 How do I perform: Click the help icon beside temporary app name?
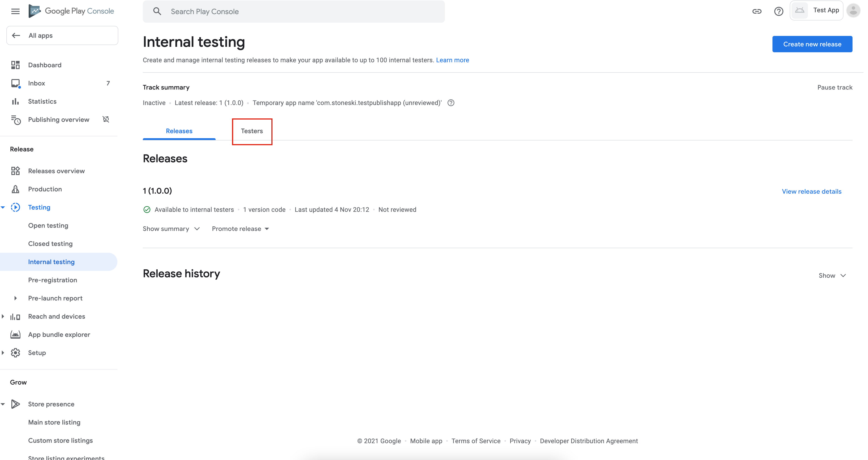(451, 103)
